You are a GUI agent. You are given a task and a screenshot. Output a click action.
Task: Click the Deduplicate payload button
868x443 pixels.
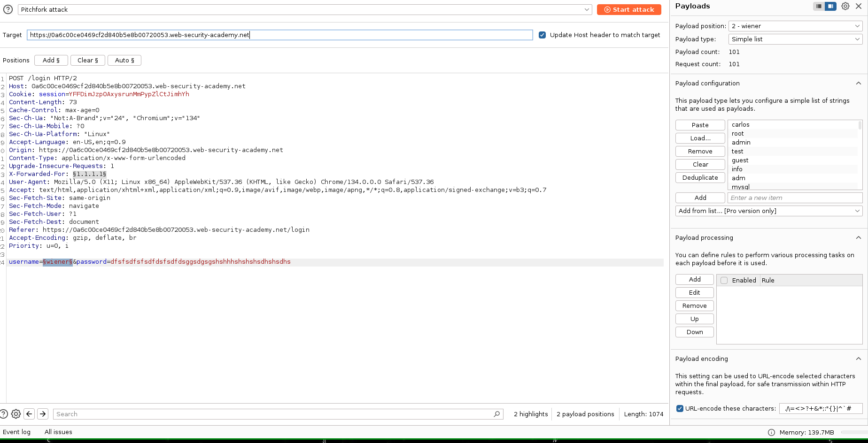click(x=700, y=177)
